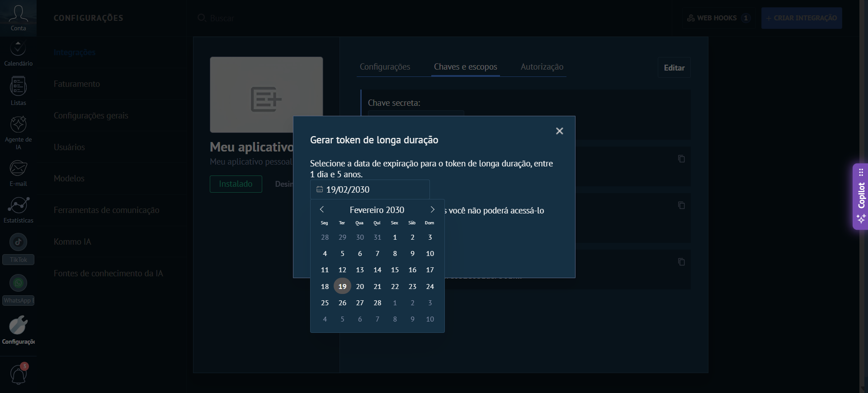This screenshot has width=868, height=393.
Task: Close the long-lived token dialog
Action: click(559, 131)
